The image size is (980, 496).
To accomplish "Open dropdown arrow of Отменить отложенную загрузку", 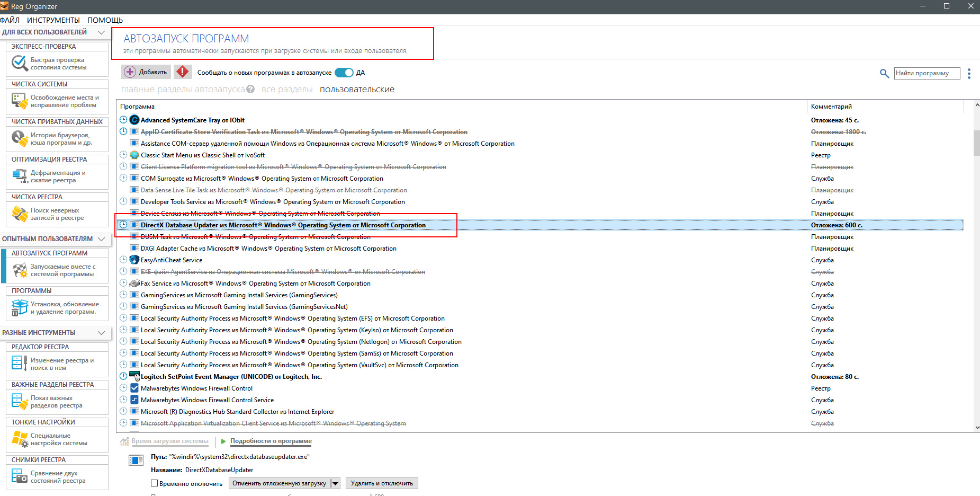I will [x=335, y=483].
